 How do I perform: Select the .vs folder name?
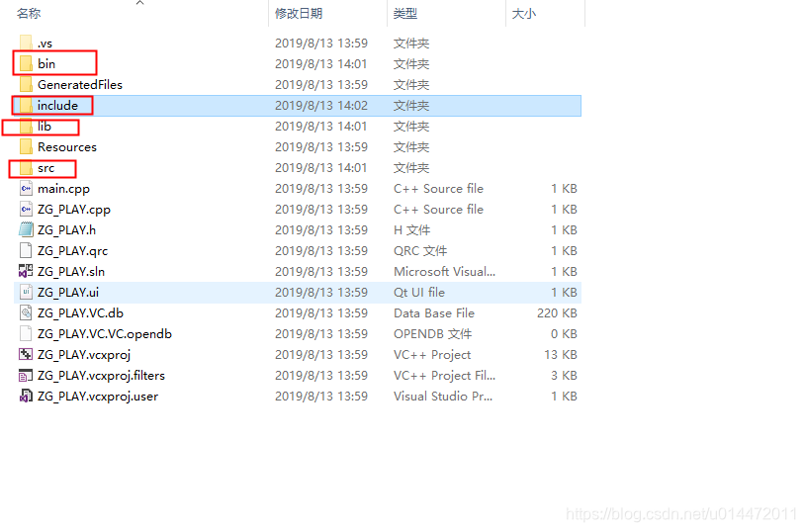pos(45,44)
